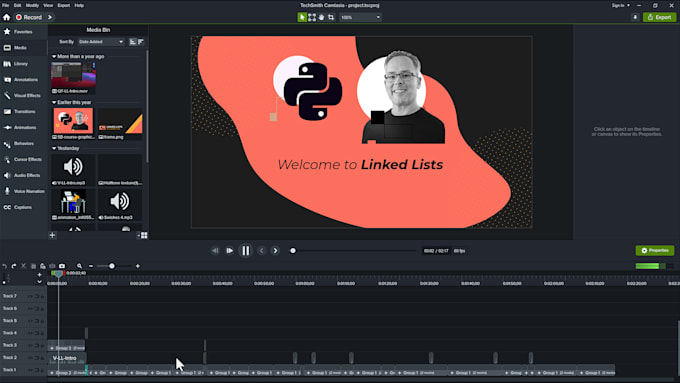680x383 pixels.
Task: Open the Visual Effects panel
Action: coord(23,95)
